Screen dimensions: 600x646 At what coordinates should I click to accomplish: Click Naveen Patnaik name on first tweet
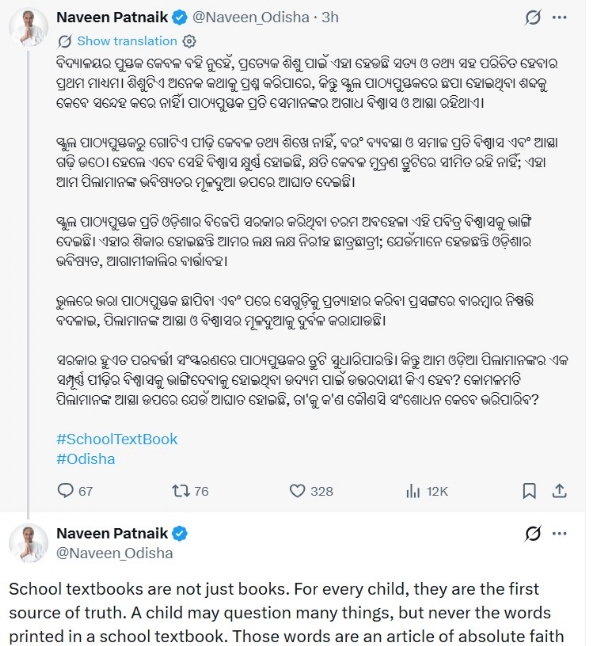point(112,17)
